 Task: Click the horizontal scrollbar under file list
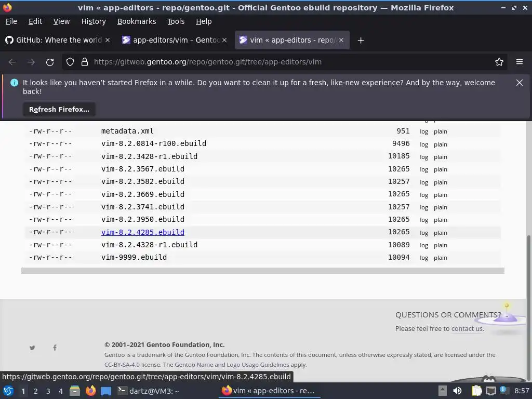tap(262, 271)
